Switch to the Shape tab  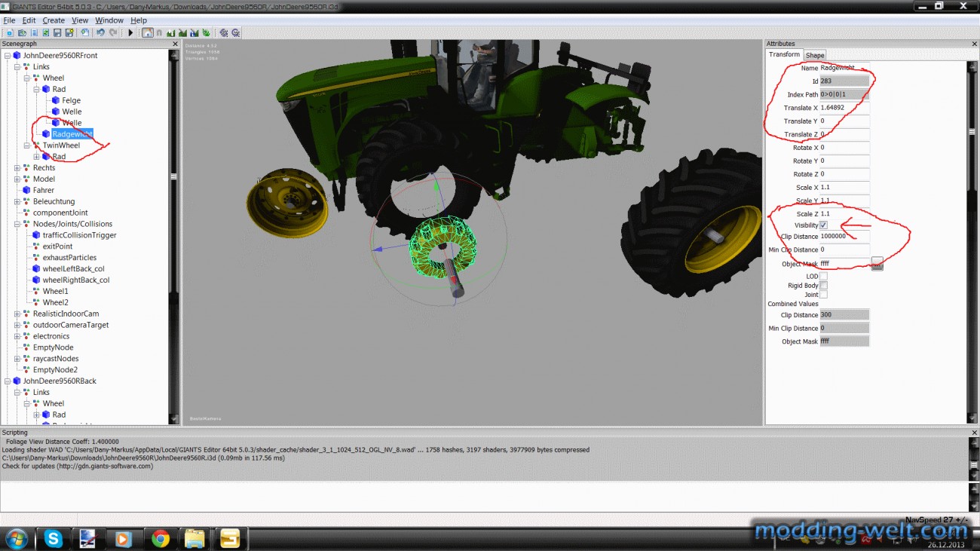pos(815,55)
